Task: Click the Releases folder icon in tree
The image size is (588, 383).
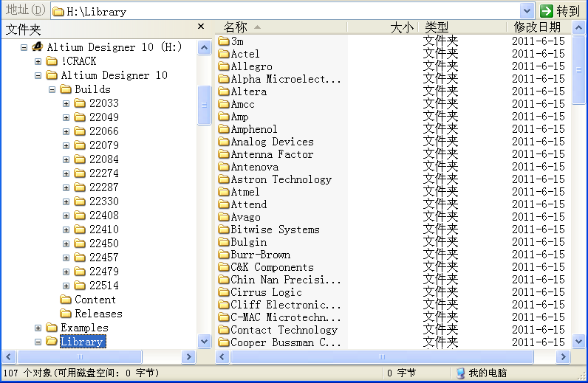Action: (66, 314)
